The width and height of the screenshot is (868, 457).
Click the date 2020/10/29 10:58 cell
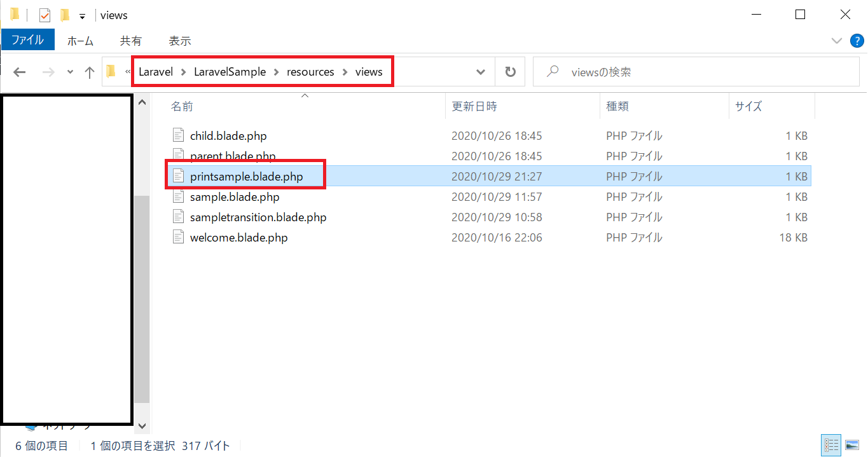pos(497,217)
